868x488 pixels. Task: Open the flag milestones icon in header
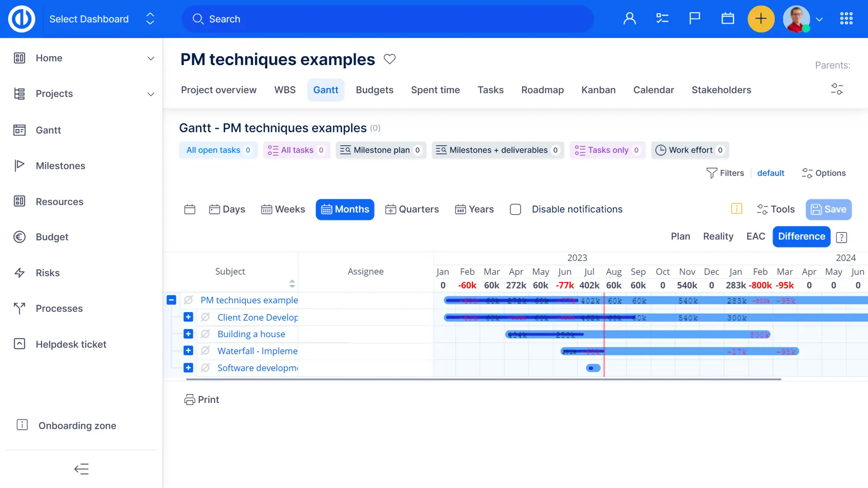[694, 19]
